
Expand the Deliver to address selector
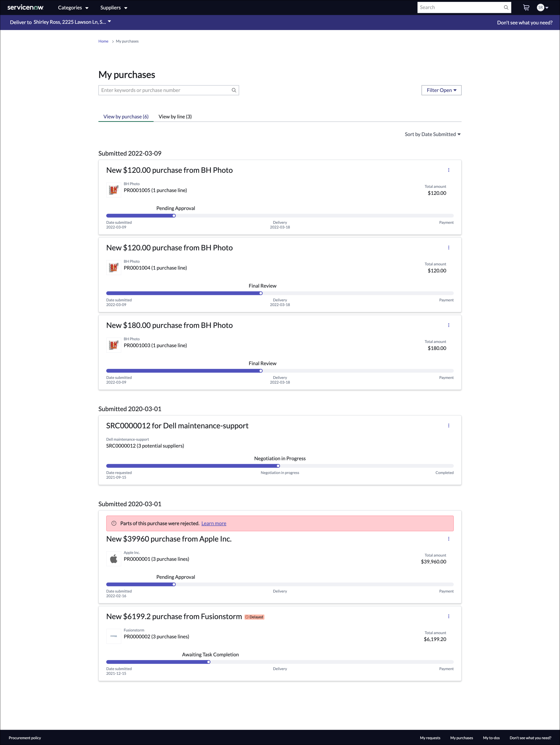[72, 22]
